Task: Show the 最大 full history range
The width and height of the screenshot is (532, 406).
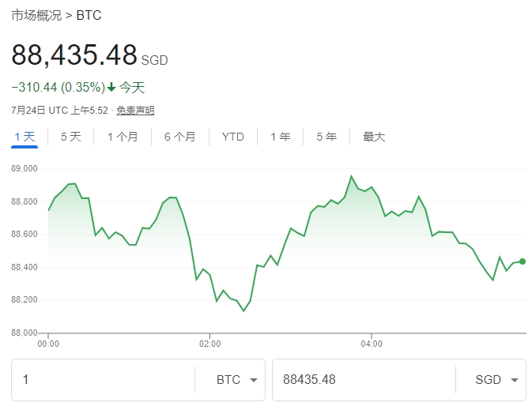Action: pyautogui.click(x=374, y=137)
